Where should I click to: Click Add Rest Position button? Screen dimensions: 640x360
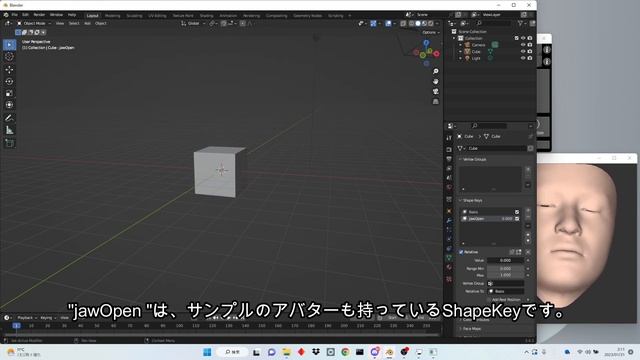point(506,300)
